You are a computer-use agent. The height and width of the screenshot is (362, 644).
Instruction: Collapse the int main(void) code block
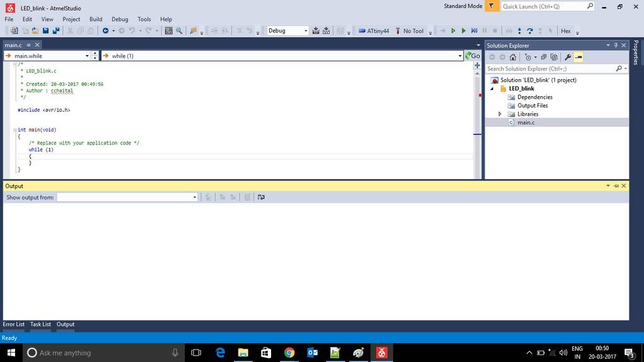(15, 129)
